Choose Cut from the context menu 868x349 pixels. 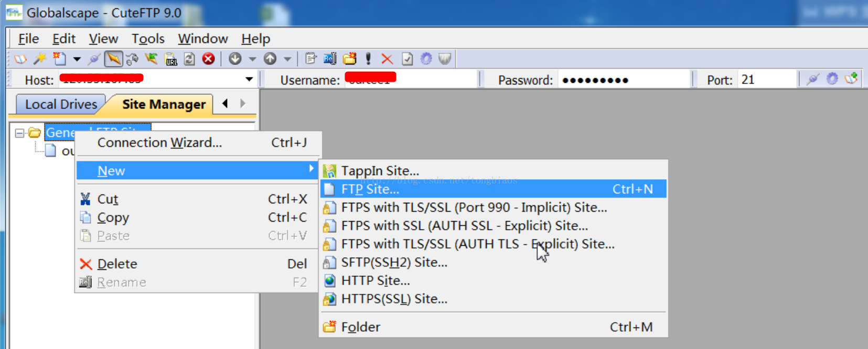[198, 199]
